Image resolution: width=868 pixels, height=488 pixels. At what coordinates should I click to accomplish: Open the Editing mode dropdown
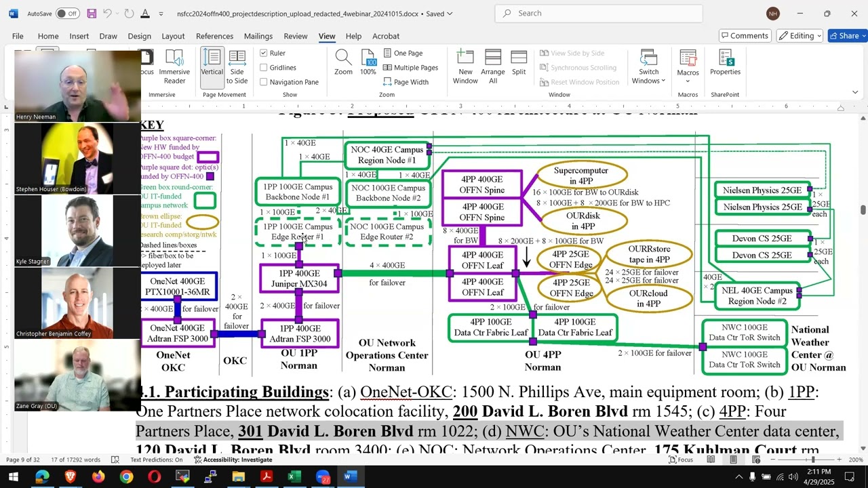(800, 36)
